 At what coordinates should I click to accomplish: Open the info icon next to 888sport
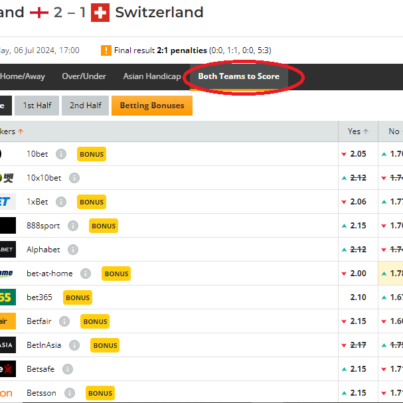[73, 226]
